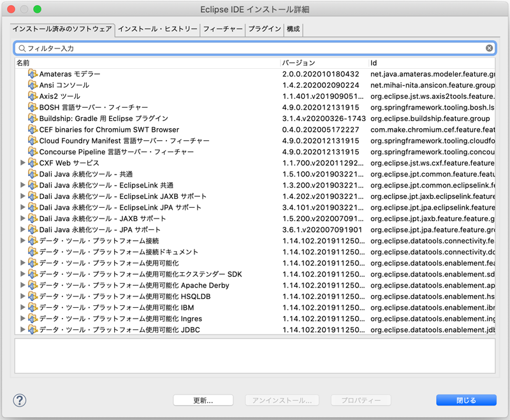Image resolution: width=510 pixels, height=420 pixels.
Task: Select version 0.4.0.202005172227 cell
Action: [321, 130]
